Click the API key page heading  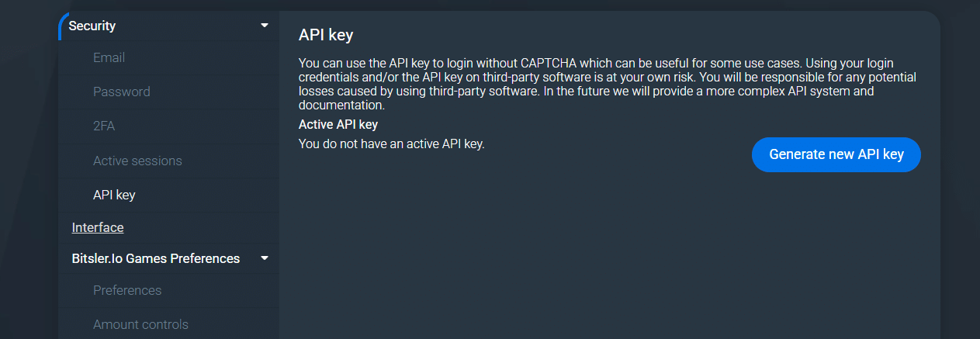(326, 35)
